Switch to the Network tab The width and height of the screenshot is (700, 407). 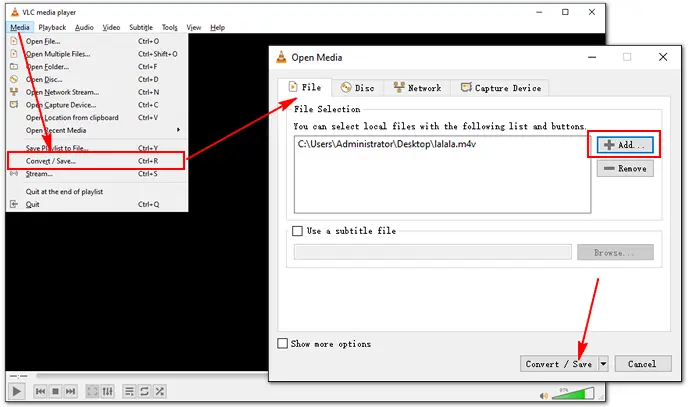[417, 88]
